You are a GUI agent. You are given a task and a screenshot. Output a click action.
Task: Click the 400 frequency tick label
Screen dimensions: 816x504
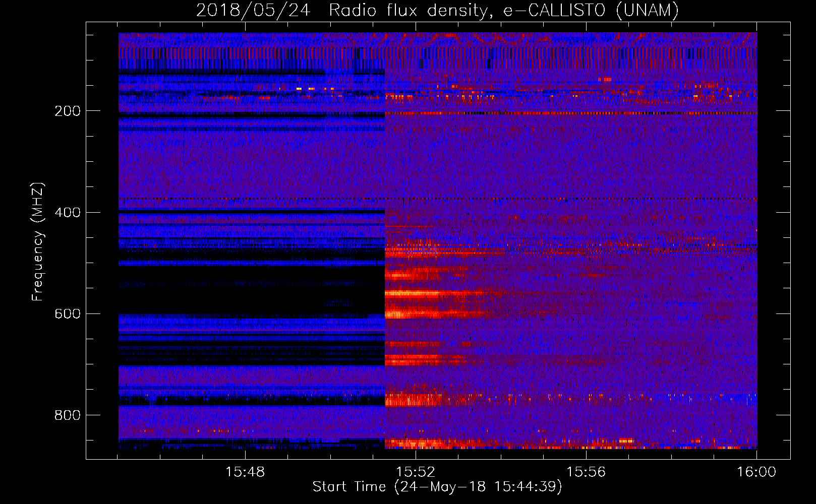tap(68, 212)
